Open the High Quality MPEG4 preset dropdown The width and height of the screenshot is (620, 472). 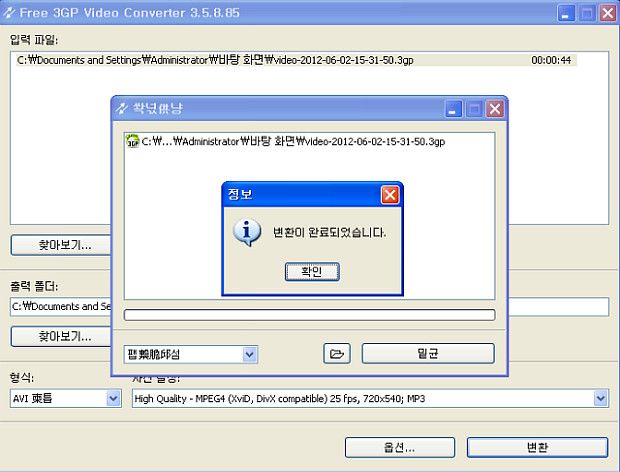point(601,398)
